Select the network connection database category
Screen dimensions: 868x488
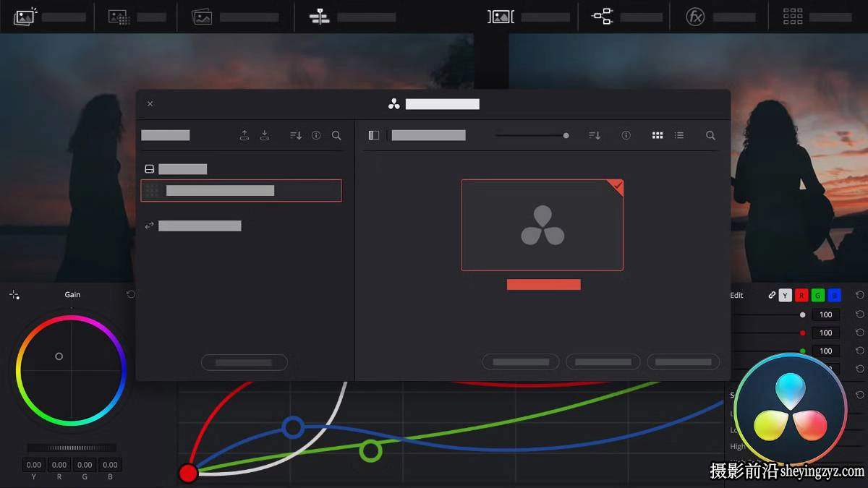pos(192,226)
